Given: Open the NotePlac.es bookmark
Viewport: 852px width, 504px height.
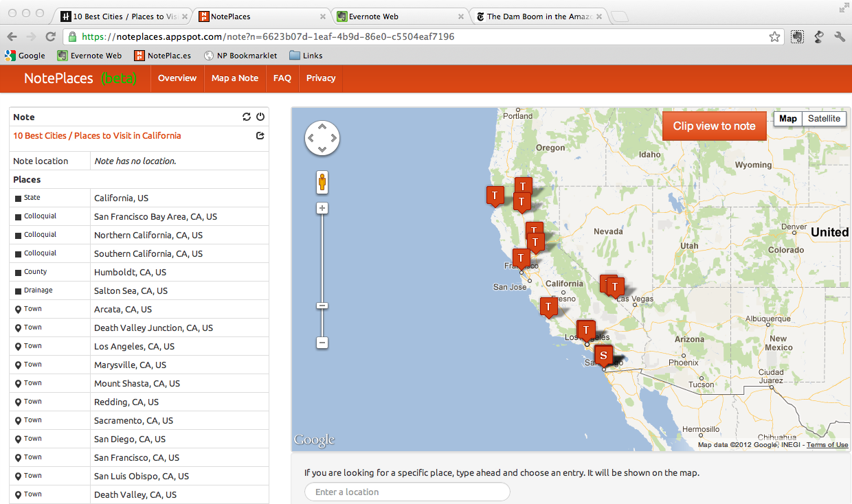Looking at the screenshot, I should pos(163,56).
